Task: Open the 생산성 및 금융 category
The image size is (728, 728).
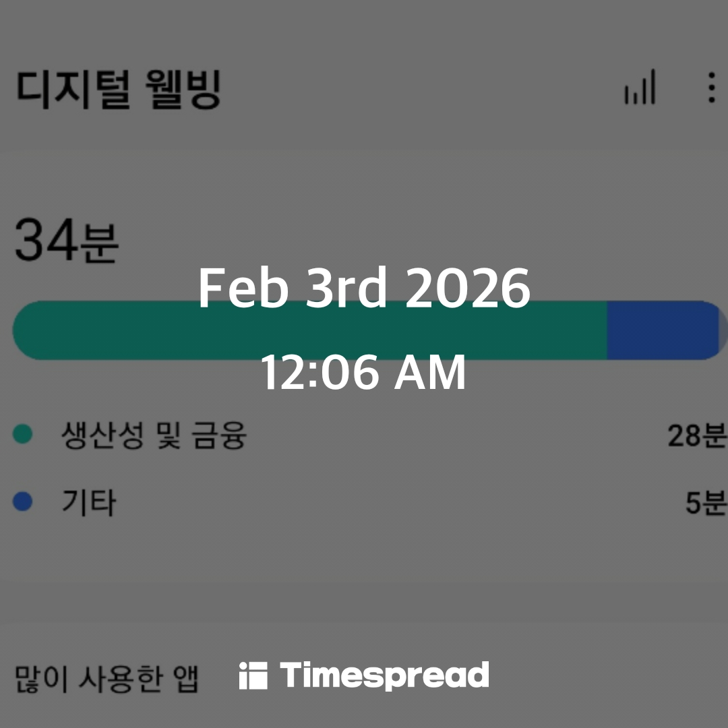Action: point(154,435)
